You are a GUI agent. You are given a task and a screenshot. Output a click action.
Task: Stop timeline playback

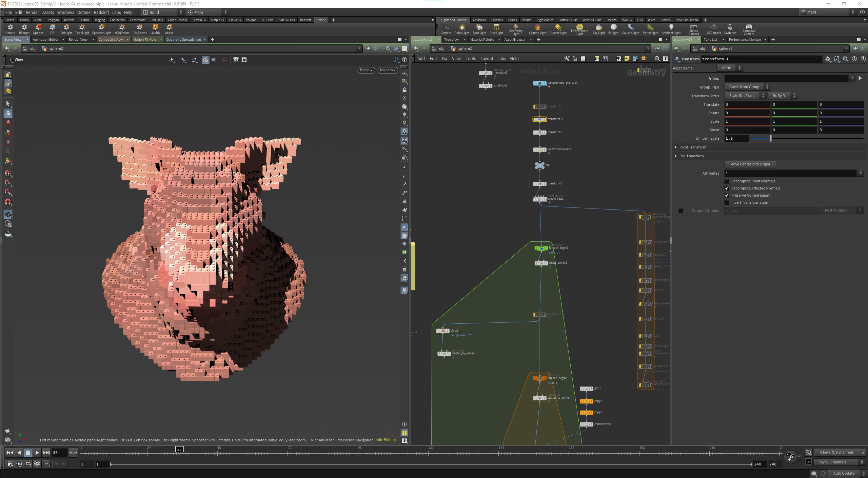point(28,453)
